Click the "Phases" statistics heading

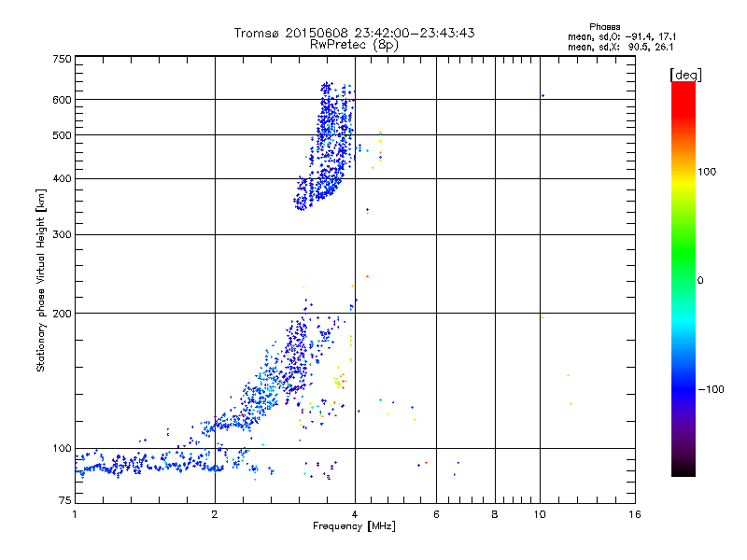point(604,27)
